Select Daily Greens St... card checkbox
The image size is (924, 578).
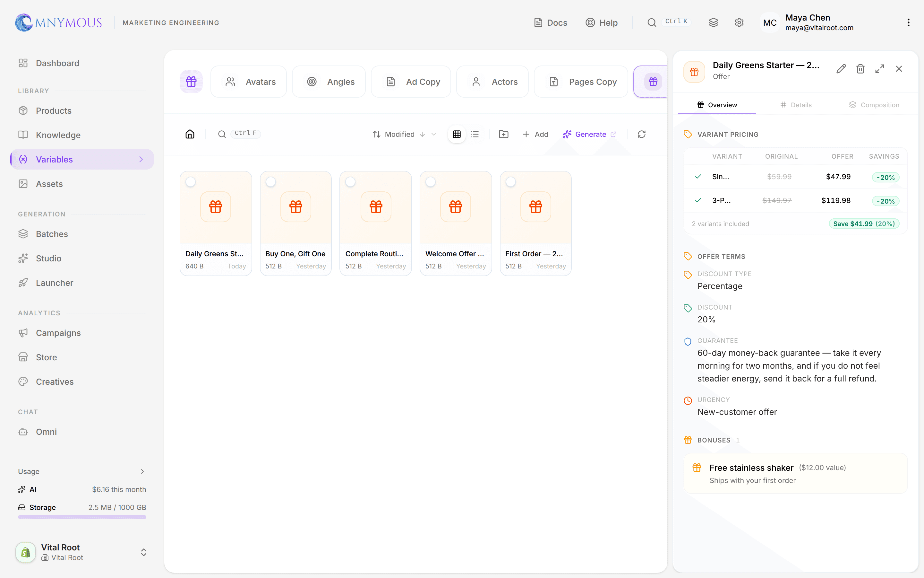(191, 182)
